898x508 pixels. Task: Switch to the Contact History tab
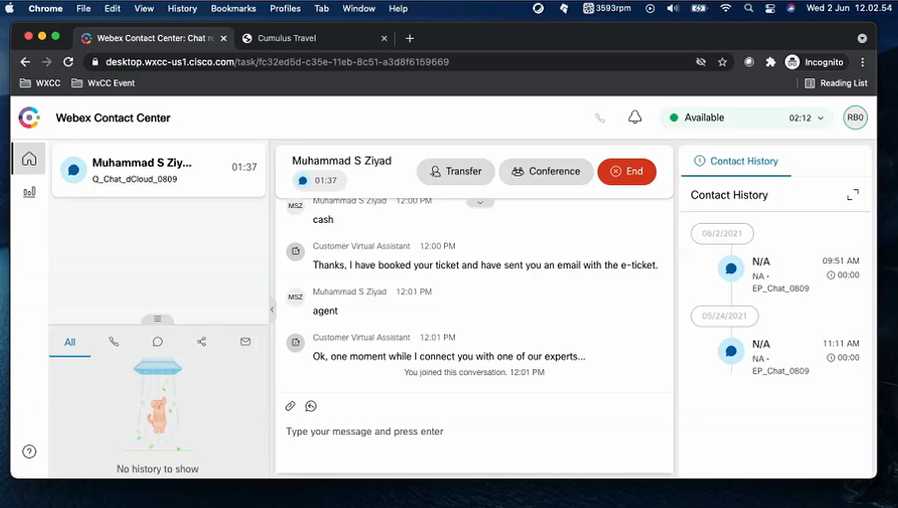736,161
